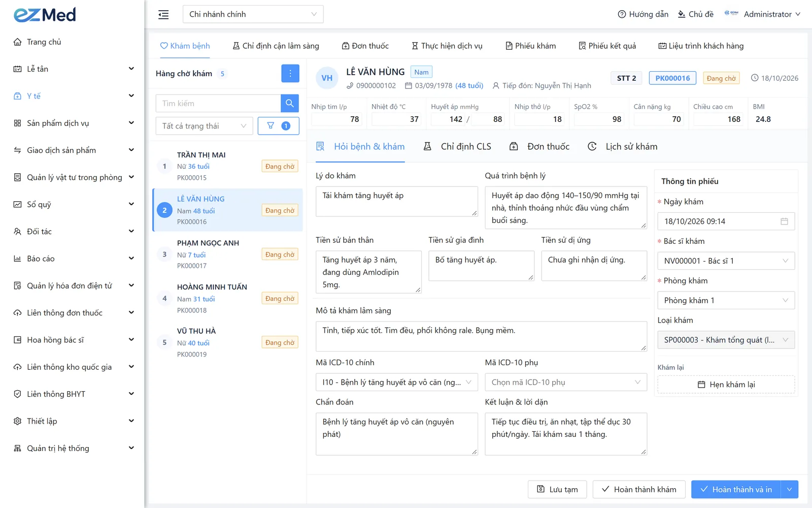Click the Tìm kiếm search input
Viewport: 812px width, 508px height.
[x=218, y=103]
